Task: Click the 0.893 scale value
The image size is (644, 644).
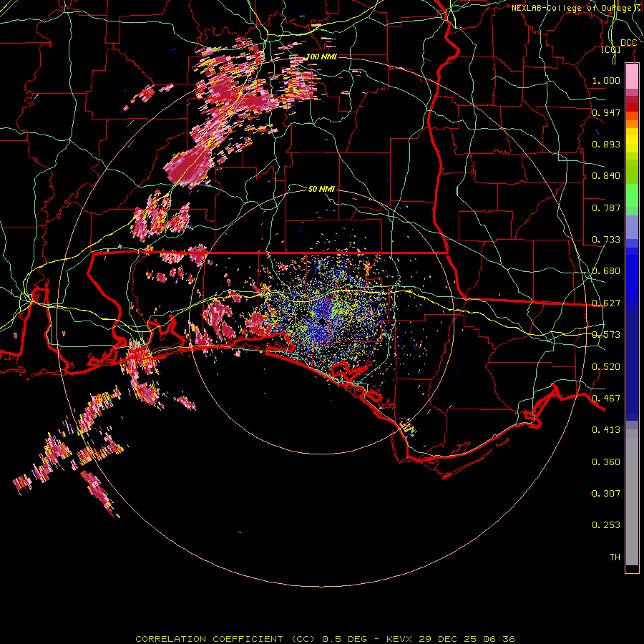Action: (606, 144)
